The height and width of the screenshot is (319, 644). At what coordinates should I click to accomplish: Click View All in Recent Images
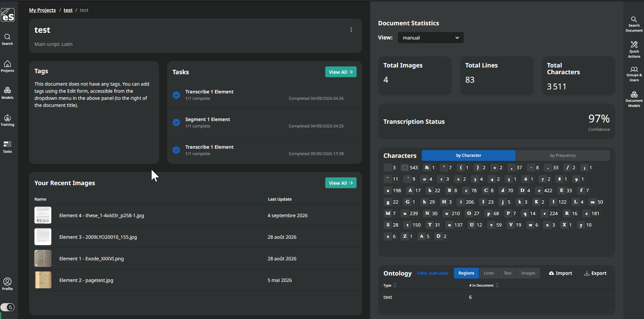point(341,183)
